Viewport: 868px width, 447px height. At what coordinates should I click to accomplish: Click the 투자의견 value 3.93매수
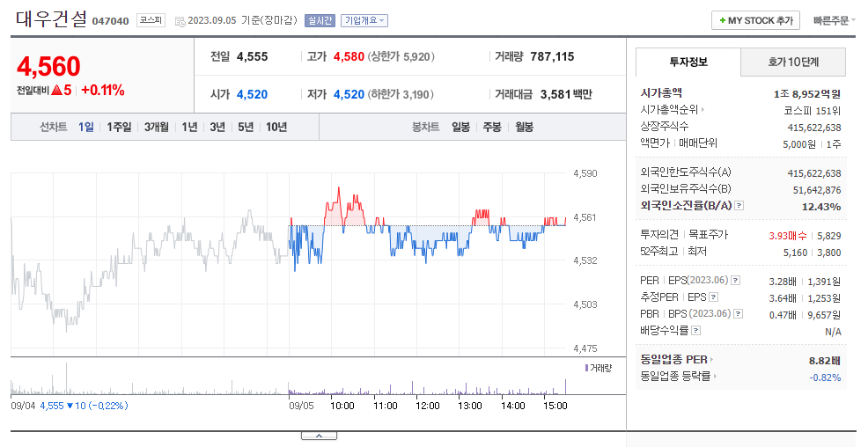tap(788, 236)
